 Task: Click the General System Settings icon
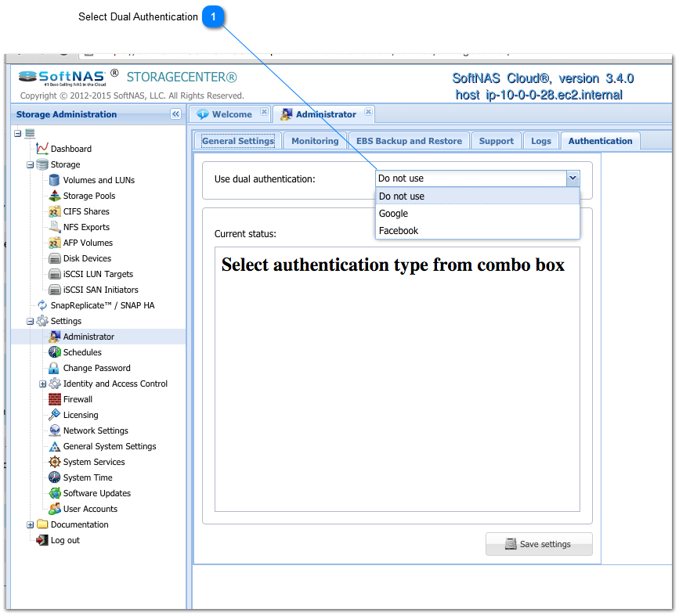point(55,446)
